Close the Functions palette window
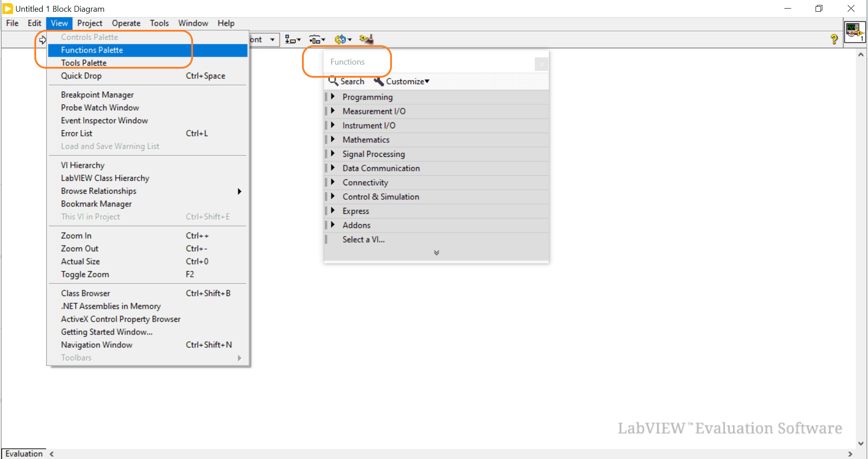The width and height of the screenshot is (868, 459). (541, 64)
